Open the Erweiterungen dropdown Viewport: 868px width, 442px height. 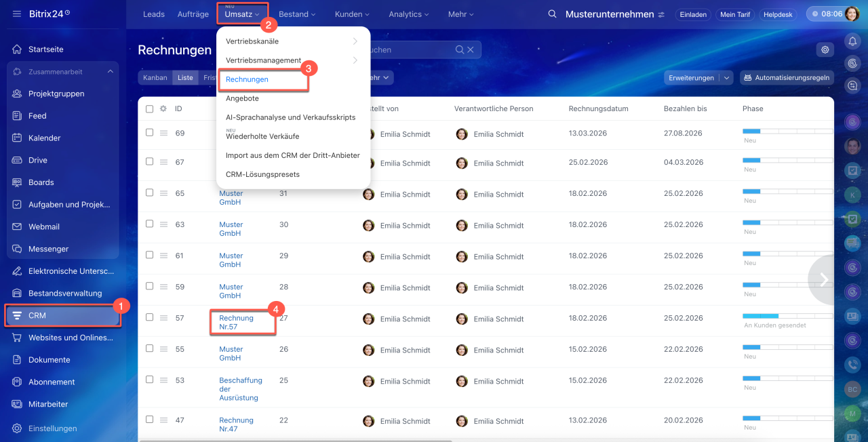(727, 78)
